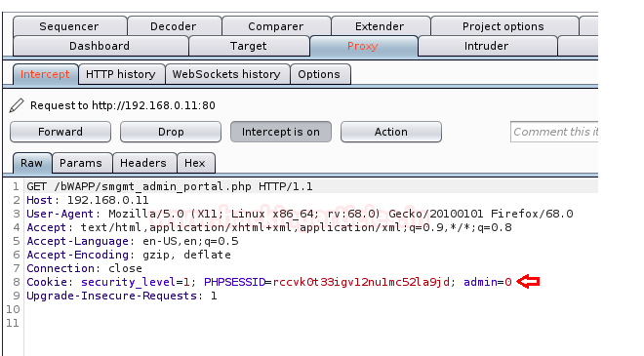This screenshot has height=356, width=644.
Task: Click the Accept-Encoding: gzip, deflate line
Action: [129, 255]
